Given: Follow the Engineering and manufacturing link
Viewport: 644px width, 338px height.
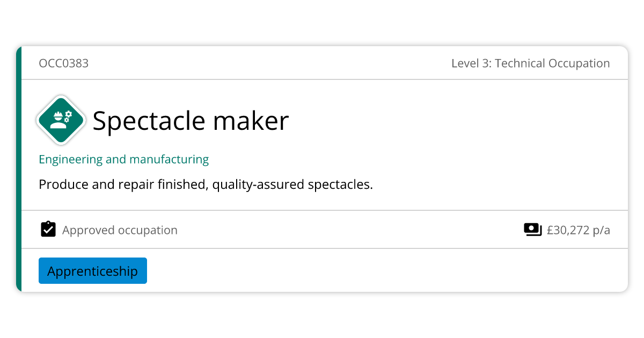Looking at the screenshot, I should click(124, 159).
